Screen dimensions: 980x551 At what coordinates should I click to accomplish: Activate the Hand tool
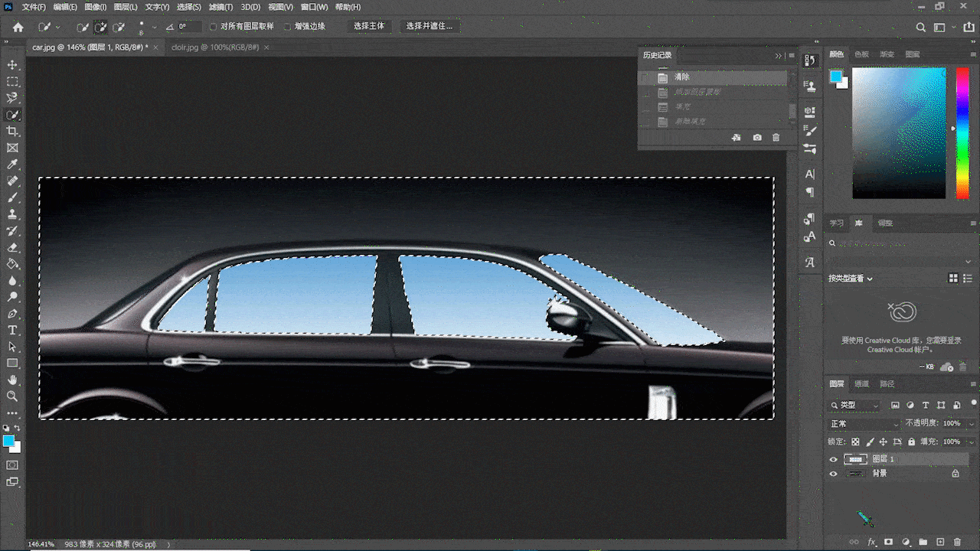coord(12,380)
